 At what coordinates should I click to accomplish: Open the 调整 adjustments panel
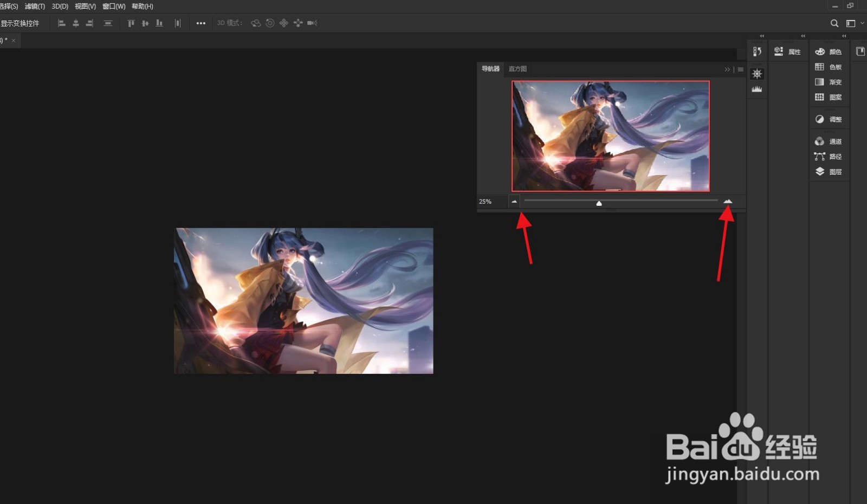tap(829, 119)
